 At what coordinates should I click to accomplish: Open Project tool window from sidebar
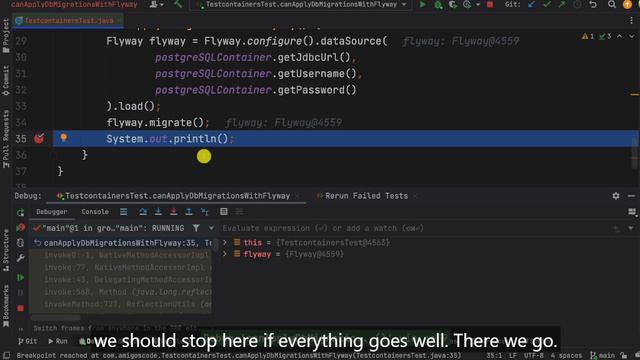(6, 36)
